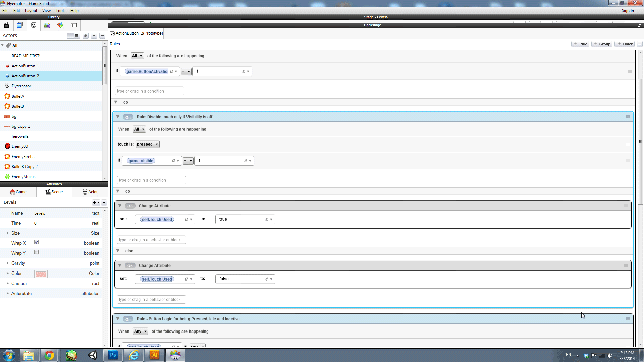Launch Photoshop from the taskbar
Viewport: 644px width, 362px height.
[x=113, y=355]
